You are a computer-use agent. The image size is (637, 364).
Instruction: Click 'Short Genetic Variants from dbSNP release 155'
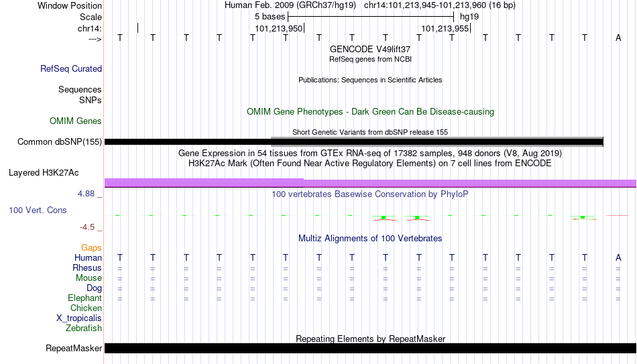point(370,133)
